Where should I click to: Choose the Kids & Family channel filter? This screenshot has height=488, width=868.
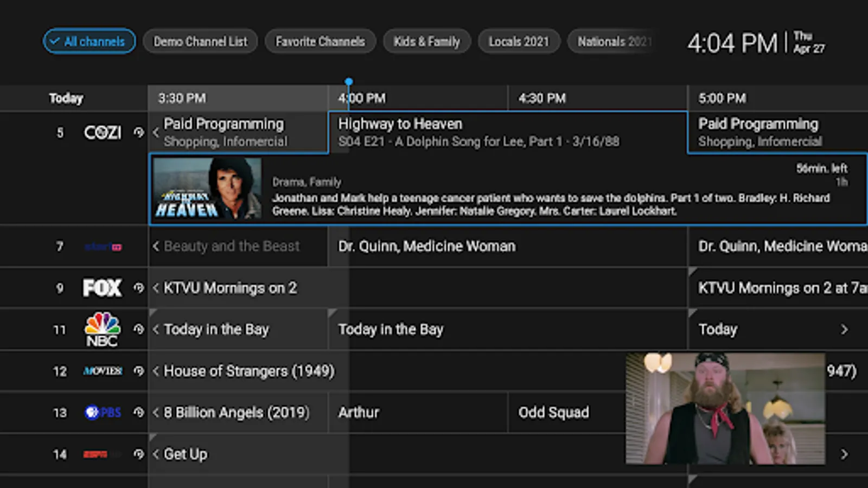(427, 41)
